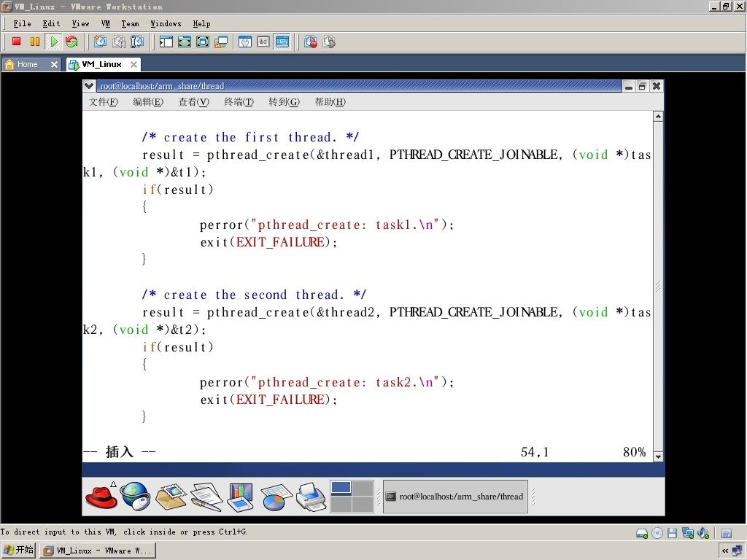This screenshot has width=747, height=560.
Task: Close the Home tab
Action: click(x=54, y=64)
